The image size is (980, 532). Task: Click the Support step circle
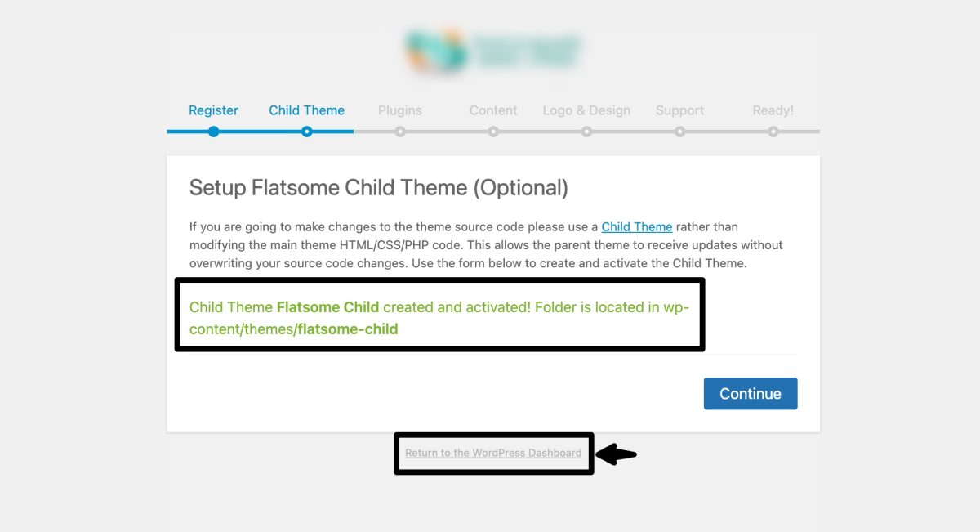tap(679, 131)
